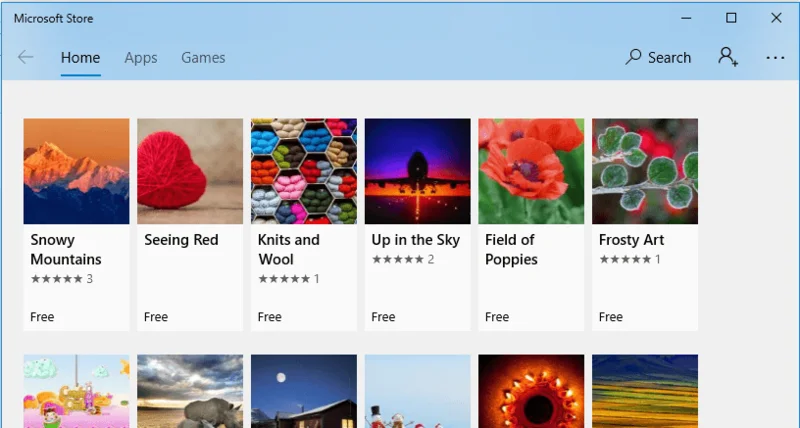Open the yellow striped fields thumbnail

pyautogui.click(x=645, y=391)
